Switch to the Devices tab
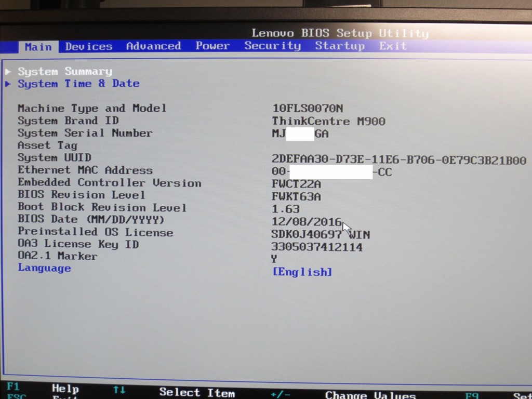This screenshot has width=532, height=399. pos(89,46)
